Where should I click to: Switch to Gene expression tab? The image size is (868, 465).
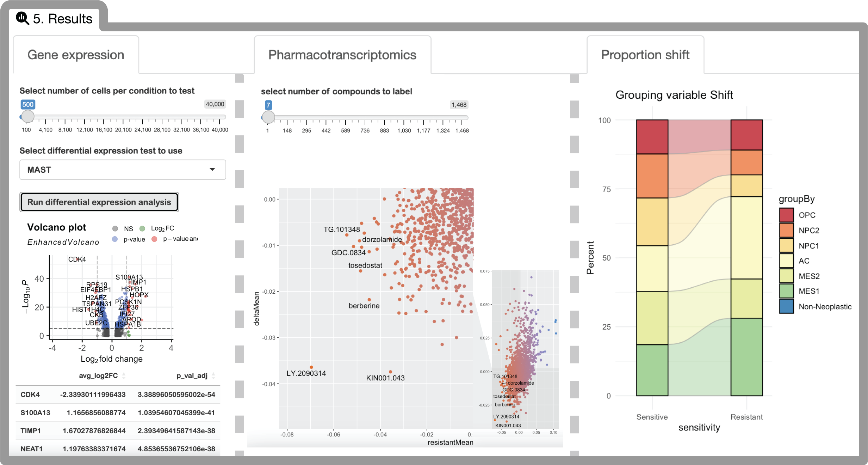76,55
